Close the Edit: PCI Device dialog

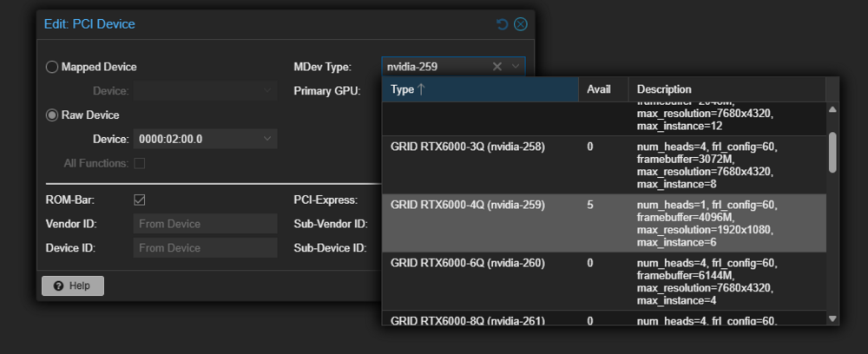pyautogui.click(x=520, y=24)
